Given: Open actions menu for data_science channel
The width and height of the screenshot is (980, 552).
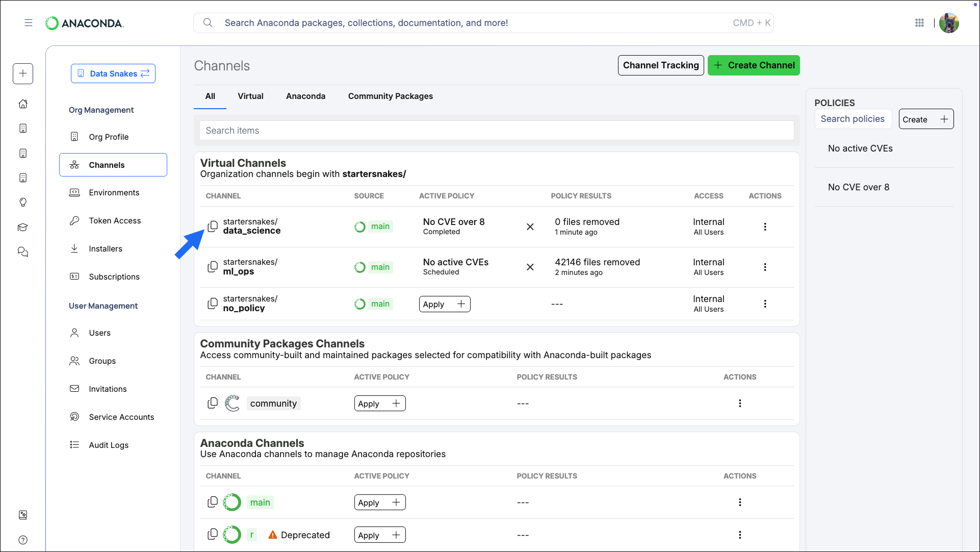Looking at the screenshot, I should [765, 227].
